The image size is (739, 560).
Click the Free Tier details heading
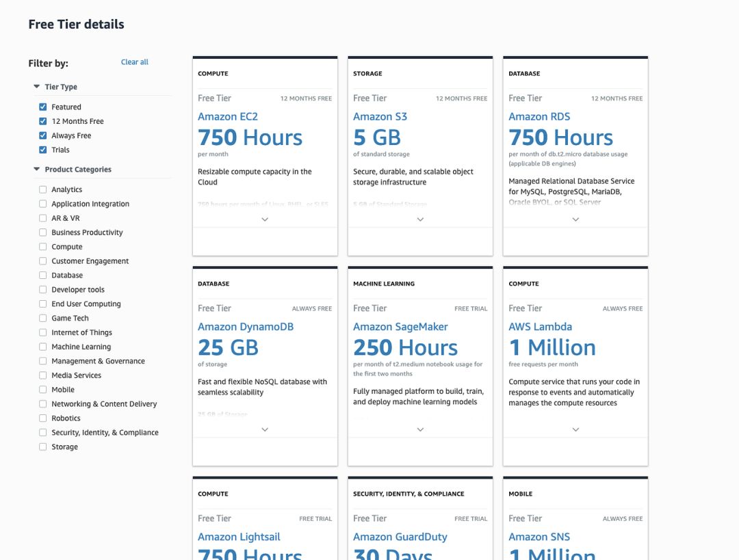[77, 25]
